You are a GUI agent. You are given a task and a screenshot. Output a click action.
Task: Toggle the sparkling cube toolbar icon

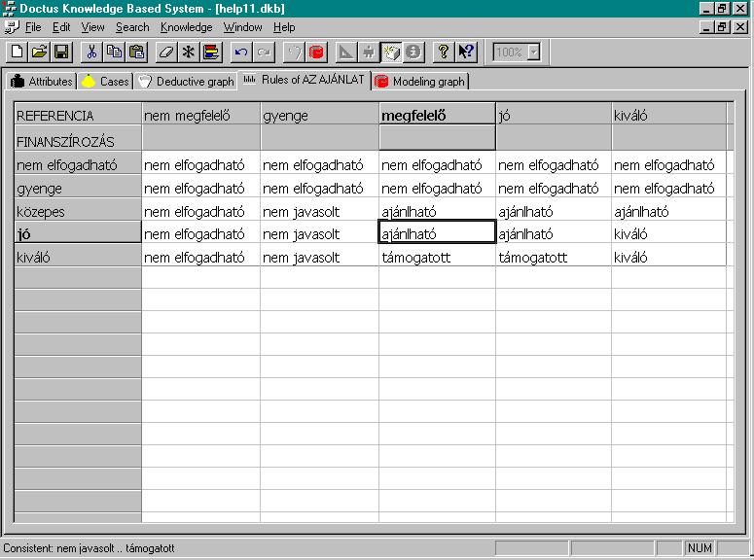[390, 52]
